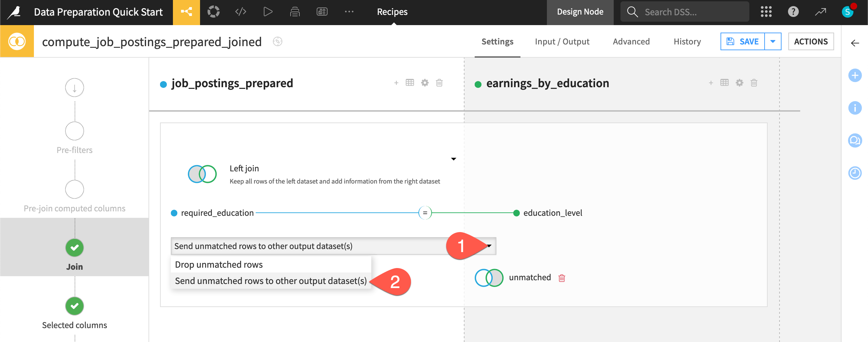Delete the unmatched output dataset
This screenshot has height=342, width=868.
(x=563, y=278)
